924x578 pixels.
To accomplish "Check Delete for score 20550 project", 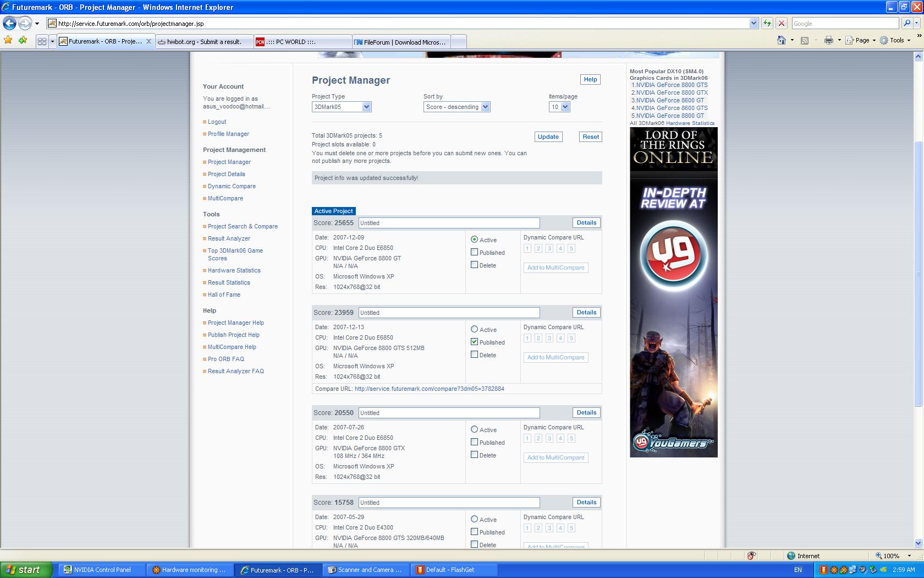I will pos(474,455).
